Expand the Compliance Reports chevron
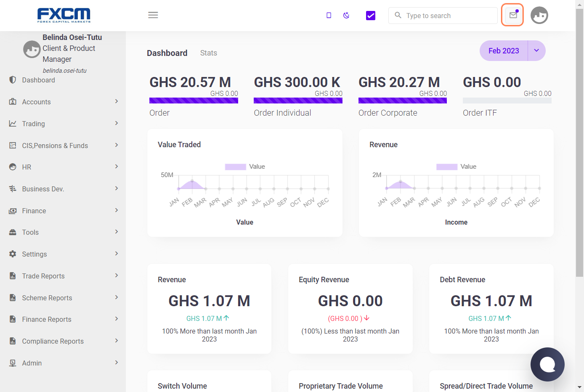Viewport: 584px width, 392px height. click(117, 341)
